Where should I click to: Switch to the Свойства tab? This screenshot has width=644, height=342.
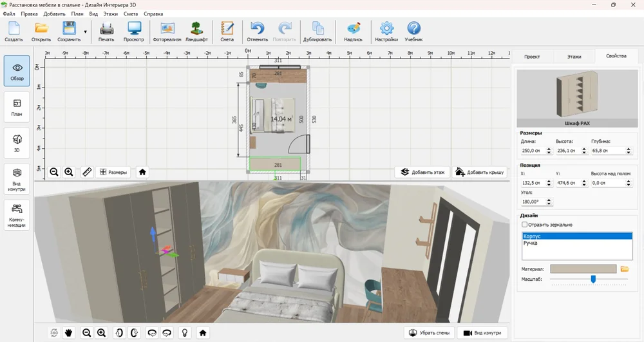pos(616,56)
